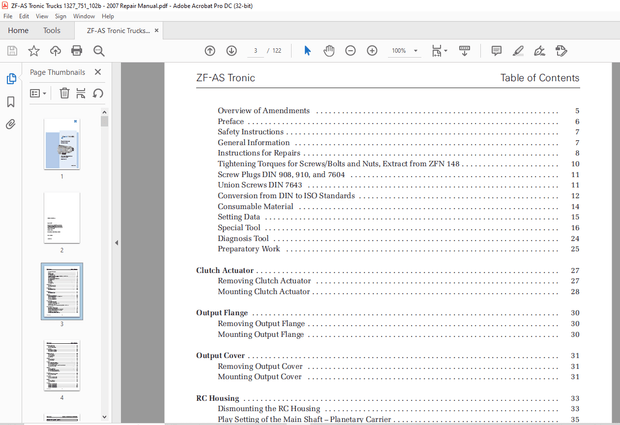Switch to the Home tab

18,30
